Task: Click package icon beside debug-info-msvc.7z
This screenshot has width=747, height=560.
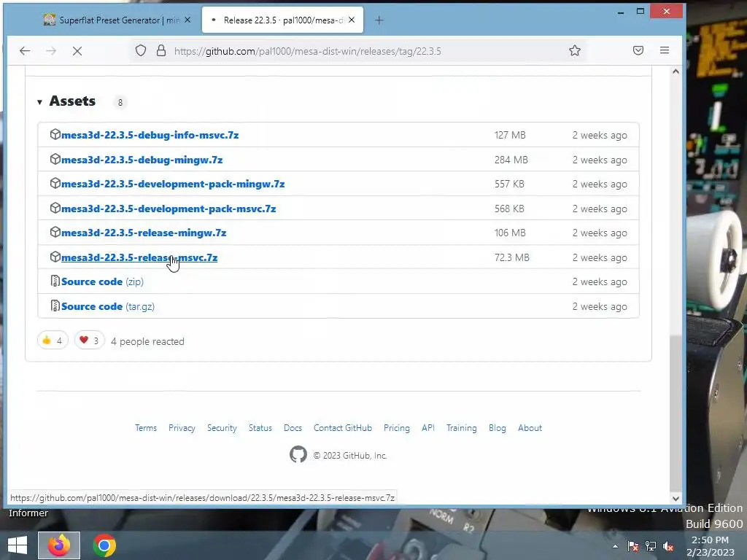Action: [x=55, y=134]
